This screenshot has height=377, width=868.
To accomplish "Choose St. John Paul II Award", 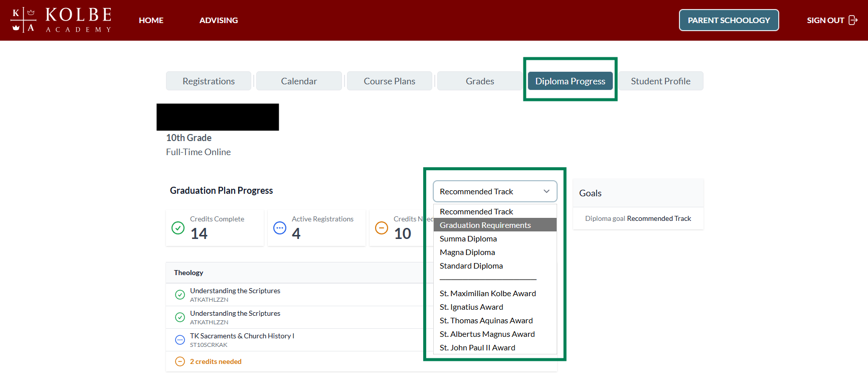I will [x=495, y=347].
